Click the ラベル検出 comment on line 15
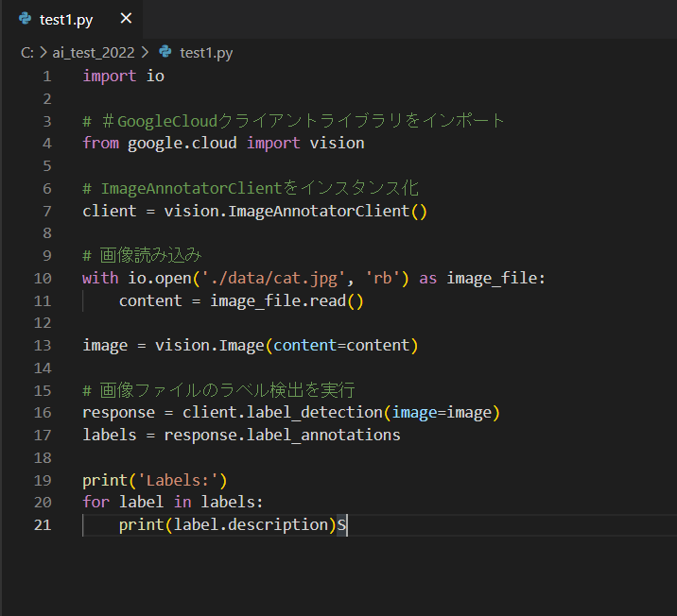 pos(218,390)
